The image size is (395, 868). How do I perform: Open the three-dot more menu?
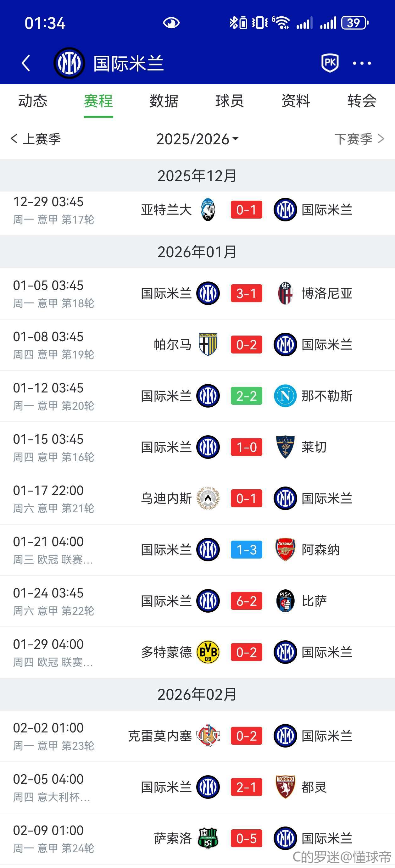pyautogui.click(x=362, y=63)
